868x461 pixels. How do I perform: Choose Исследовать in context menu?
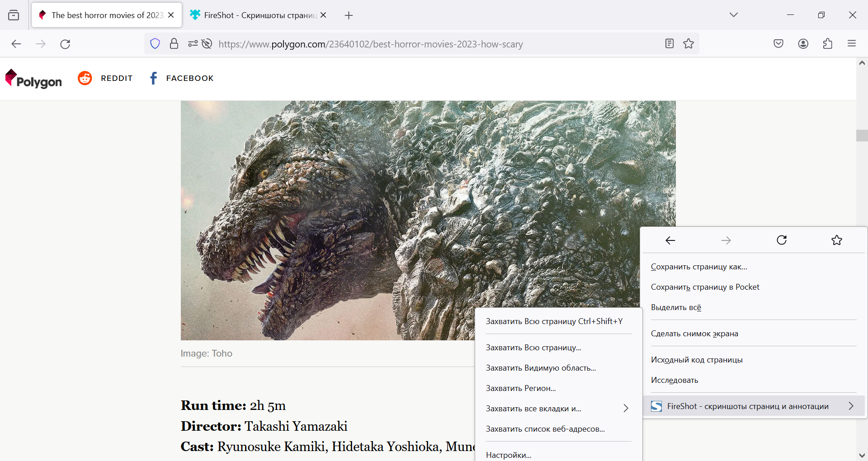[754, 380]
